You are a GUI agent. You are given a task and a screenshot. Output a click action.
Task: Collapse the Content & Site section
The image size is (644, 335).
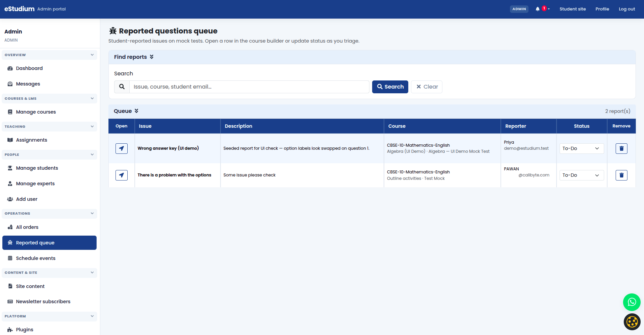point(49,273)
